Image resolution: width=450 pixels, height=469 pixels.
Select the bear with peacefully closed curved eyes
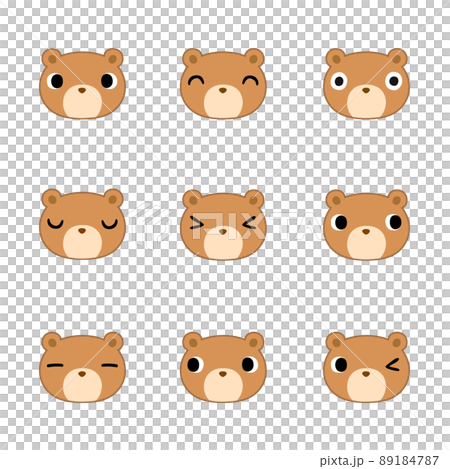coord(82,224)
